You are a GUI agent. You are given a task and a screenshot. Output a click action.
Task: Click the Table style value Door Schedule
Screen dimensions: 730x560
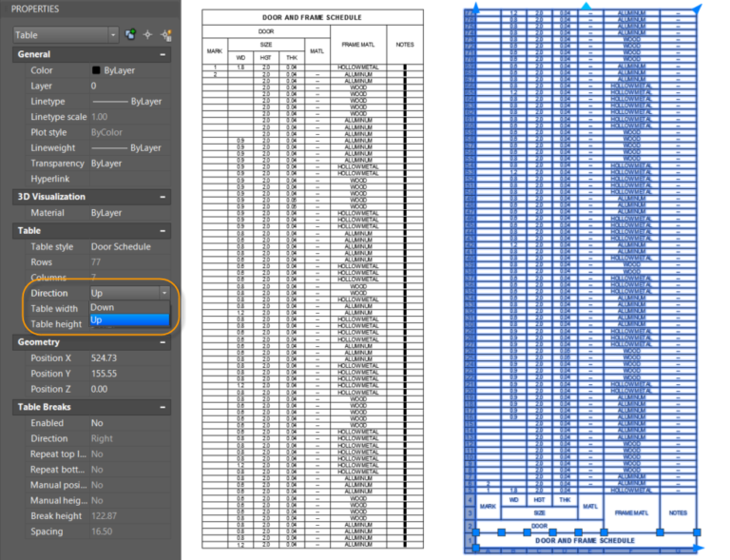[121, 247]
